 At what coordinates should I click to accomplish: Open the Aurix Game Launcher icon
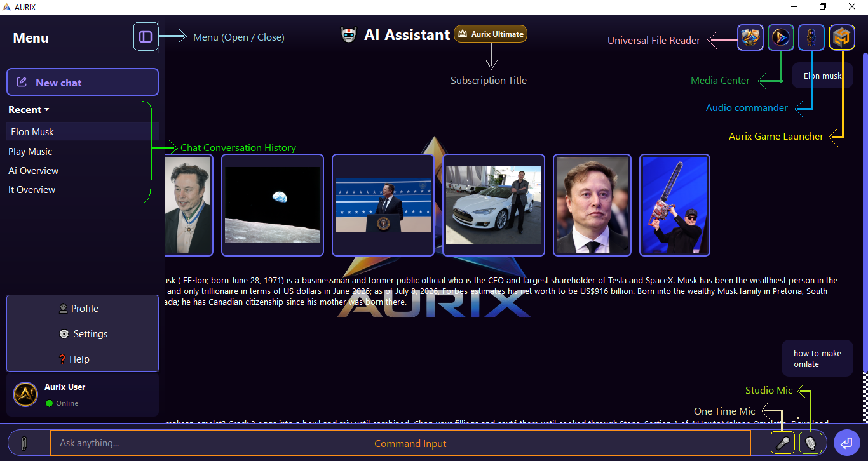842,37
